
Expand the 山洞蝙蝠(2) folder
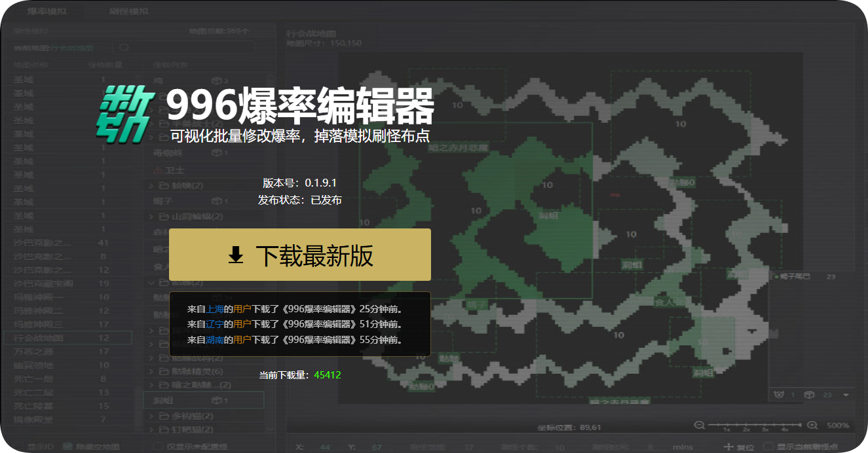[151, 217]
